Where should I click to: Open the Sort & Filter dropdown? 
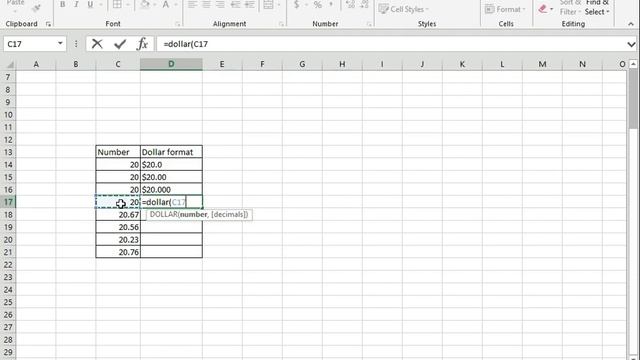569,7
